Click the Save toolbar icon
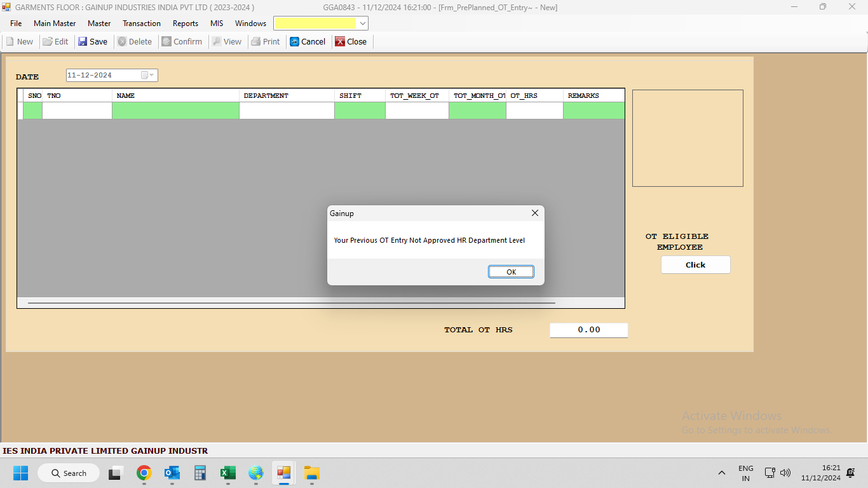 pyautogui.click(x=83, y=42)
